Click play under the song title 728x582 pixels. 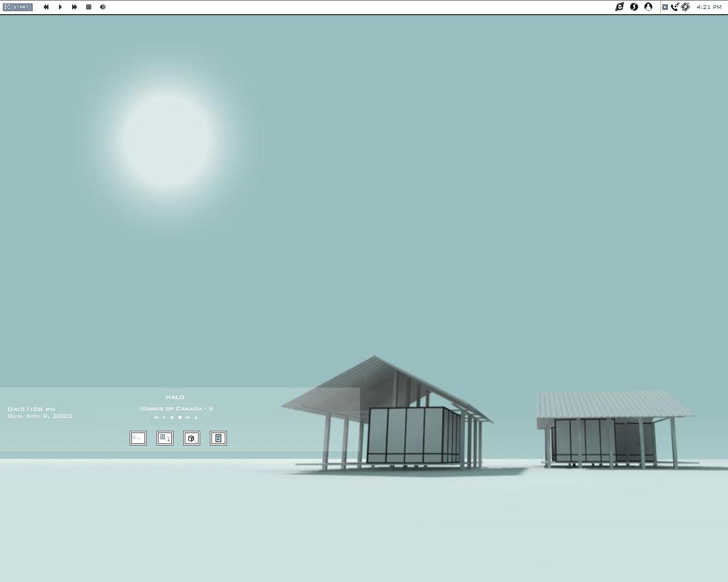[x=164, y=418]
